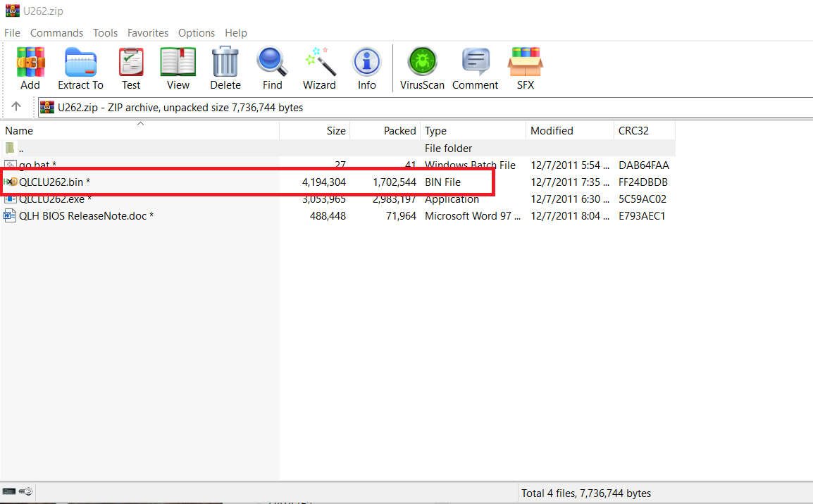
Task: Click the Extract To toolbar icon
Action: tap(80, 62)
